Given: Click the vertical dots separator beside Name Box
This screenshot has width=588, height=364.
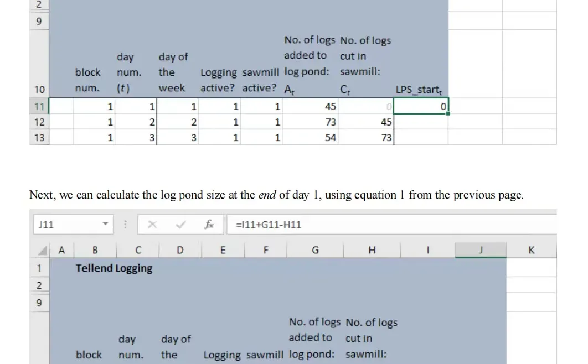Looking at the screenshot, I should pos(125,224).
